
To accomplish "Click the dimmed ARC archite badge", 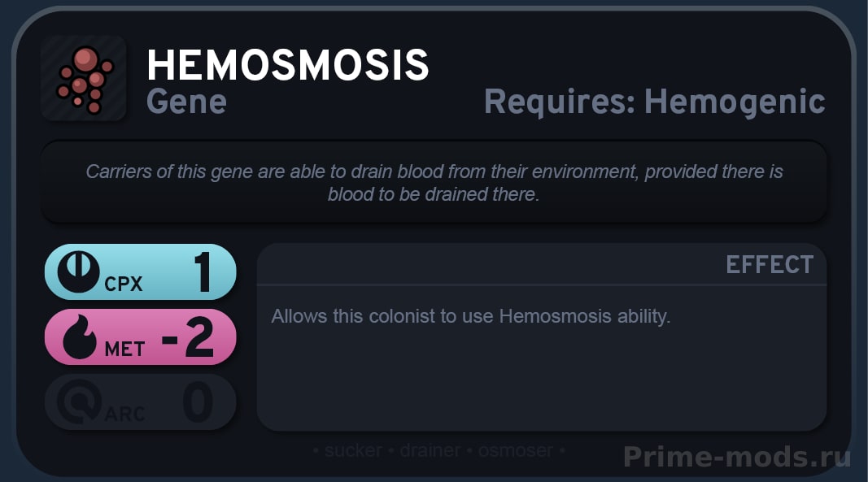I will pyautogui.click(x=141, y=402).
